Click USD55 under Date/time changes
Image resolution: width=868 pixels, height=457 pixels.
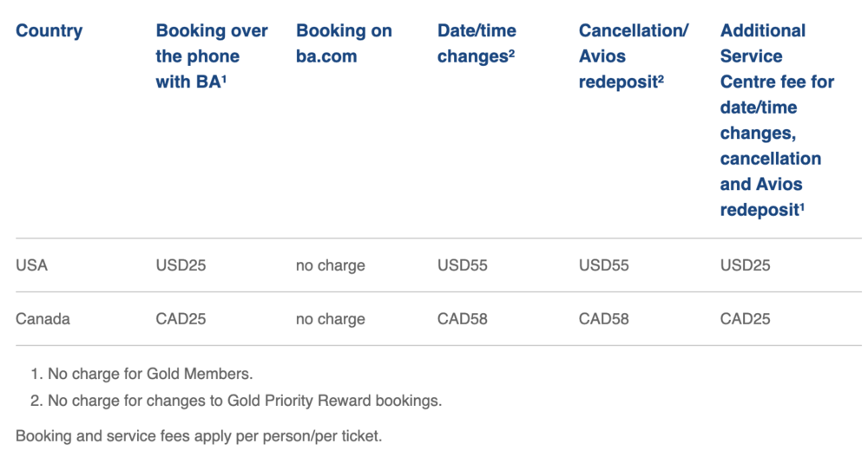click(463, 265)
